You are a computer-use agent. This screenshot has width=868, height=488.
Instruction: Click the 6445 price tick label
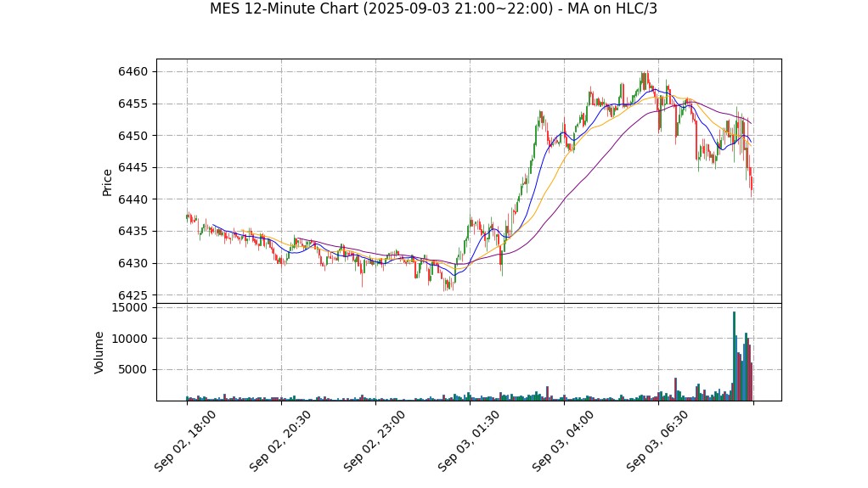coord(132,168)
